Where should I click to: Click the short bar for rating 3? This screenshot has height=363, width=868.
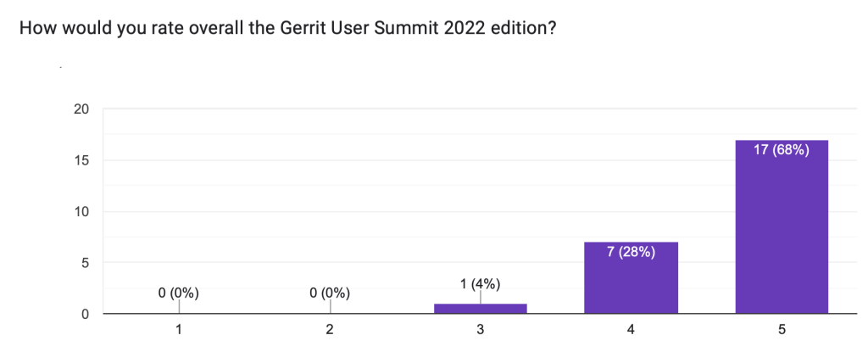tap(480, 309)
